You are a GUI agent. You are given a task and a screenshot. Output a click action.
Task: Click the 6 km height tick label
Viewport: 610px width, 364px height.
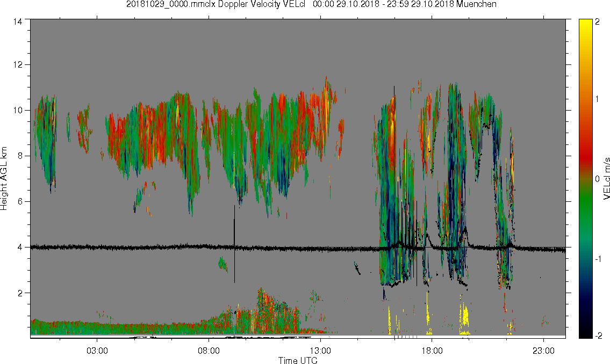coord(20,202)
